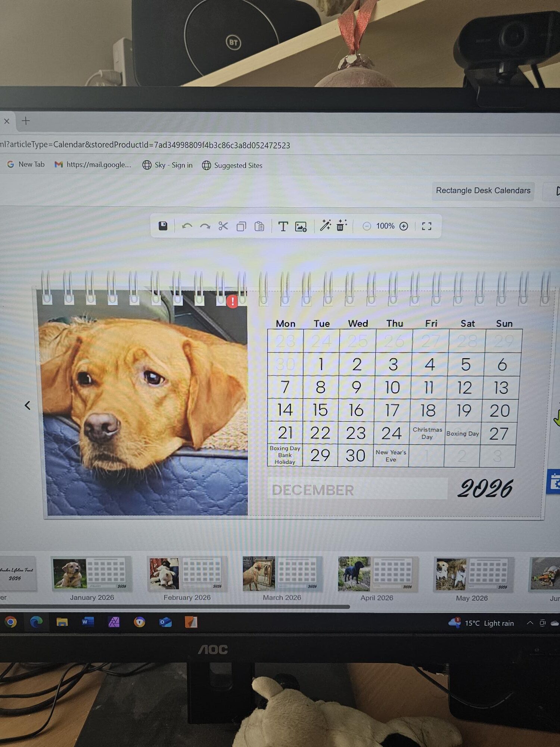Insert an image with add-photo icon
The height and width of the screenshot is (747, 560).
301,227
